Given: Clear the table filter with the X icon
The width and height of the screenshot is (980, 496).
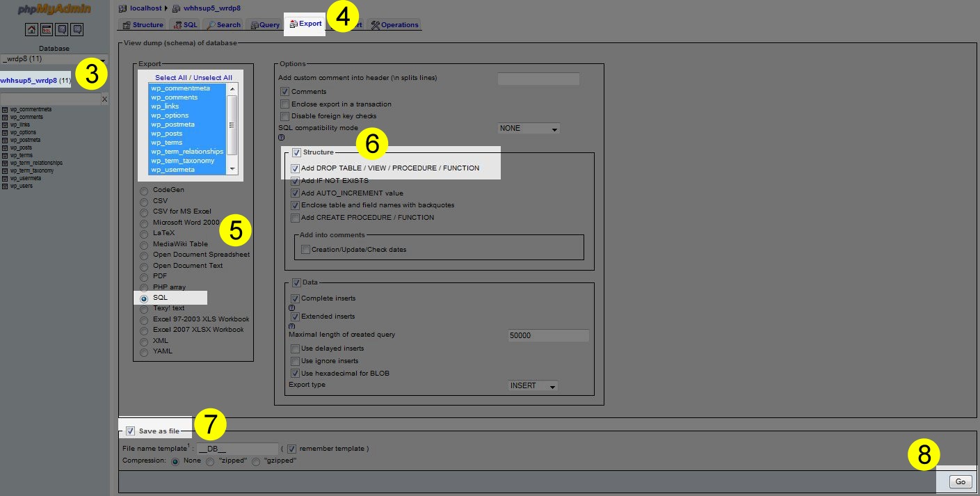Looking at the screenshot, I should (x=104, y=99).
